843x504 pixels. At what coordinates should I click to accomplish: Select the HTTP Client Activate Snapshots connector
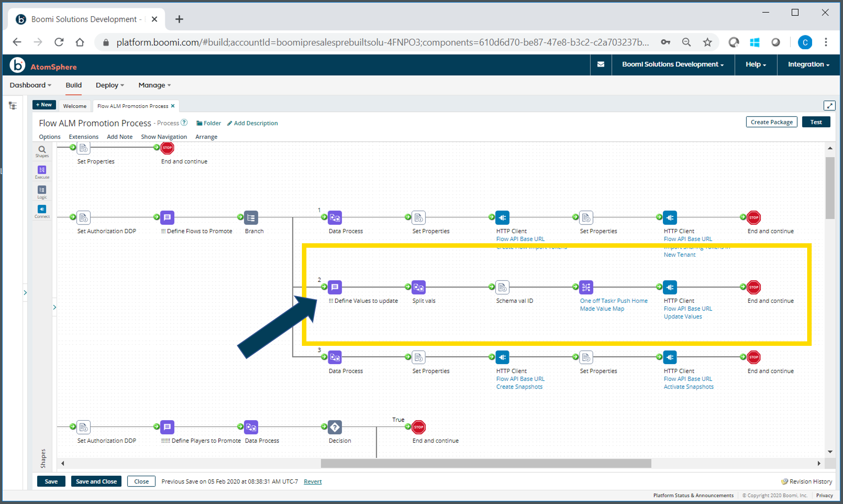point(670,357)
